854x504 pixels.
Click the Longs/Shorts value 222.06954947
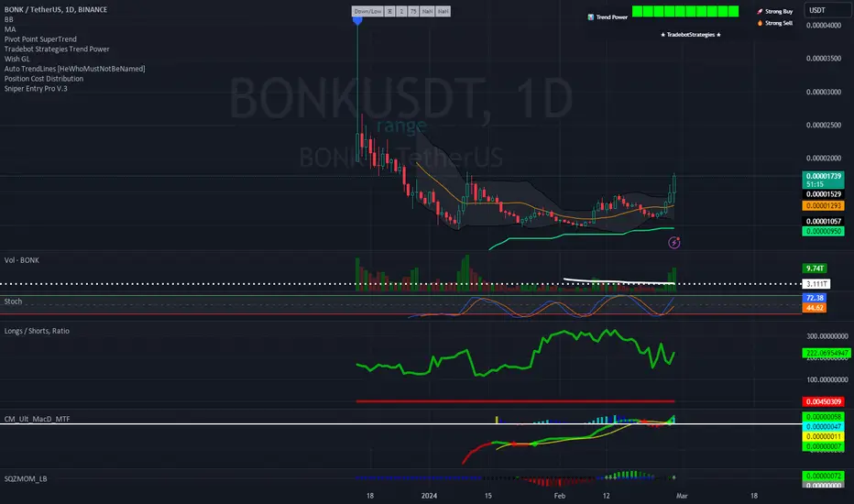pyautogui.click(x=827, y=353)
